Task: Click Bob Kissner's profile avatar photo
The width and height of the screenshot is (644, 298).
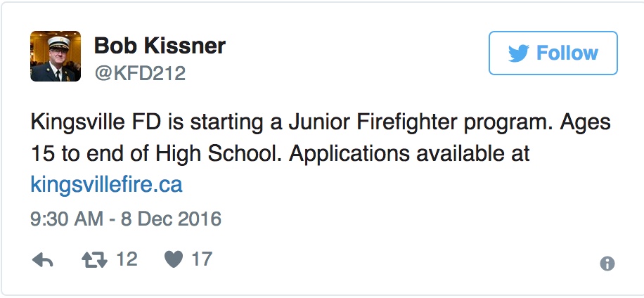Action: coord(56,56)
